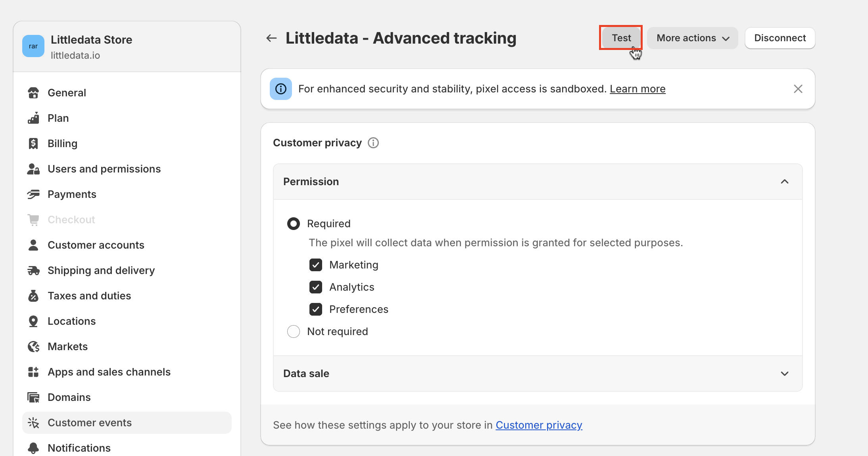868x456 pixels.
Task: Open Locations settings
Action: pos(127,321)
